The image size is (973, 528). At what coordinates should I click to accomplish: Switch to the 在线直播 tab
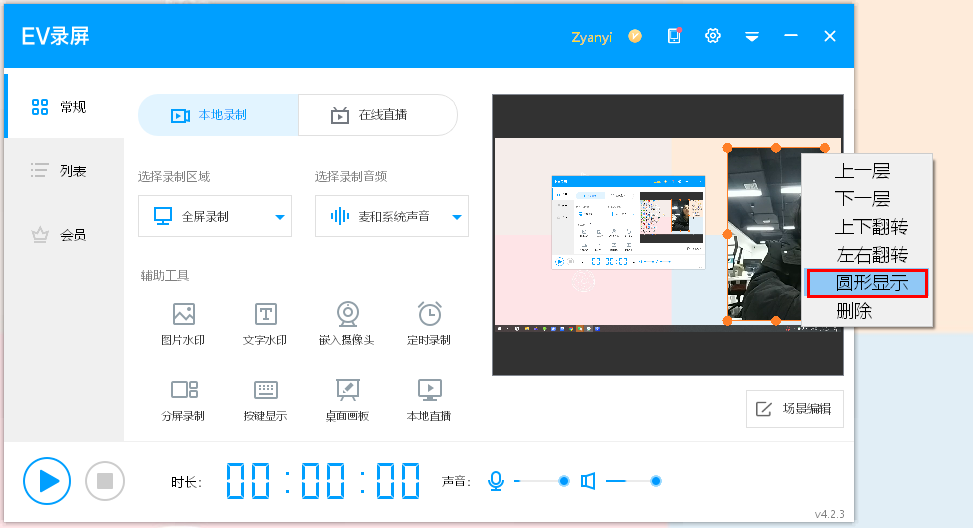(377, 115)
